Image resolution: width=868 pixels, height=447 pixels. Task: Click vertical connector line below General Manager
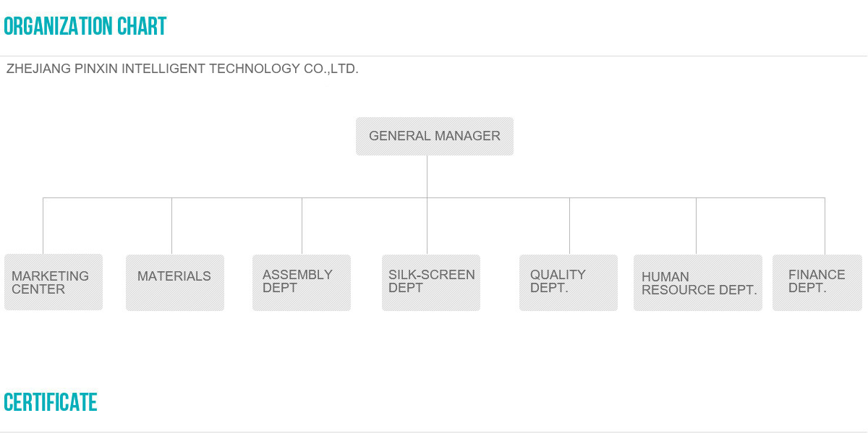tap(427, 176)
